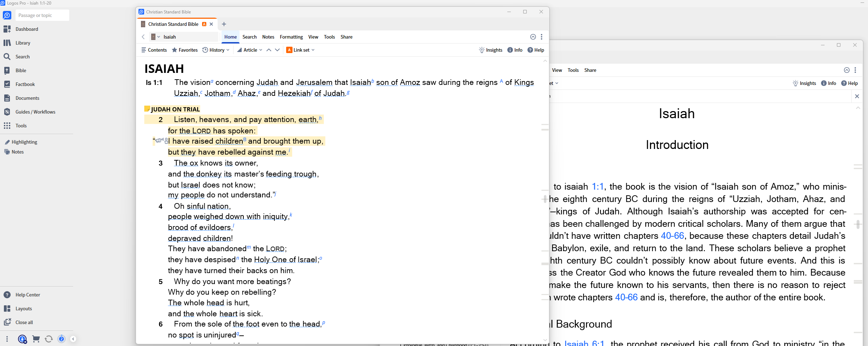This screenshot has height=346, width=868.
Task: Open the shopping cart icon
Action: click(x=36, y=339)
